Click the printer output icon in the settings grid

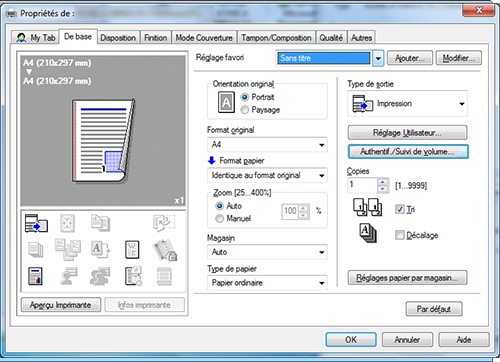[36, 223]
